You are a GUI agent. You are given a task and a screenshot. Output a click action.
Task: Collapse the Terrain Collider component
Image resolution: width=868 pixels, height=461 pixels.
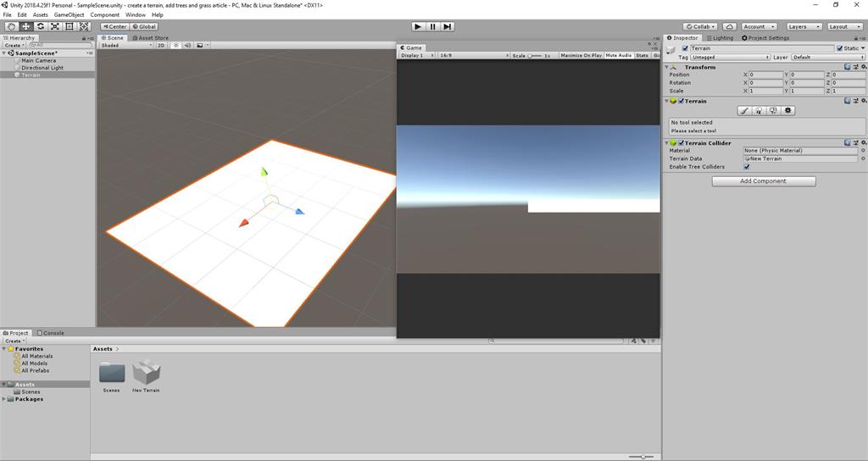click(x=667, y=142)
